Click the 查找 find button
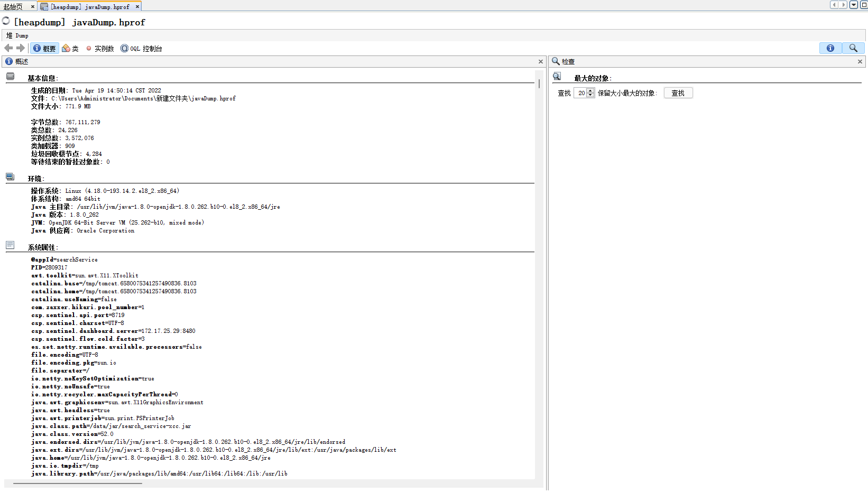 (x=678, y=93)
